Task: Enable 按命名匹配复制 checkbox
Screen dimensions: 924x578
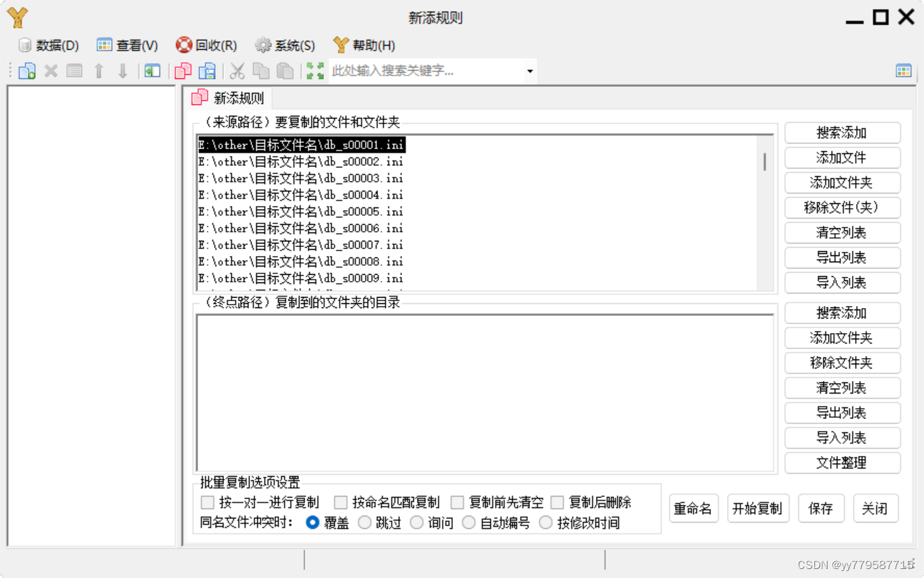Action: point(386,502)
